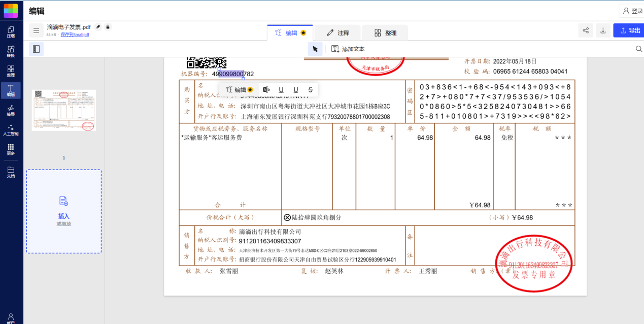Click the QR code on the invoice
The width and height of the screenshot is (644, 324).
click(207, 63)
